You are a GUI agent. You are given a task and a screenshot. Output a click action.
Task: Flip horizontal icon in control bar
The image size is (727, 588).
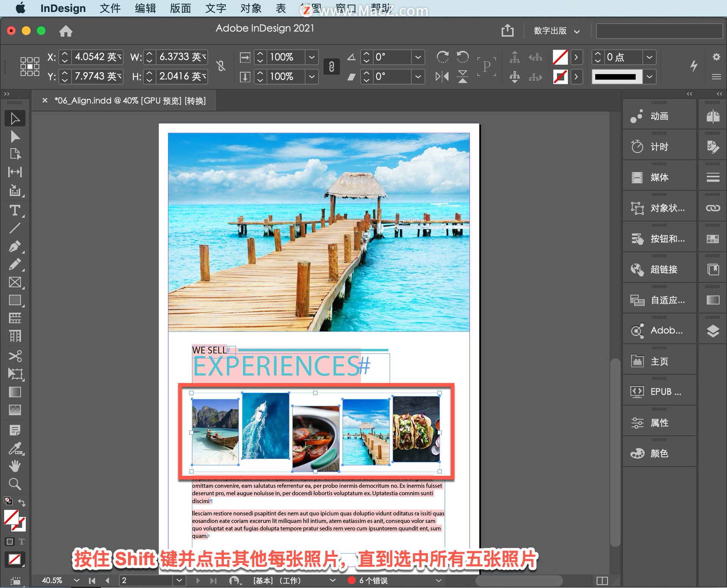(442, 77)
